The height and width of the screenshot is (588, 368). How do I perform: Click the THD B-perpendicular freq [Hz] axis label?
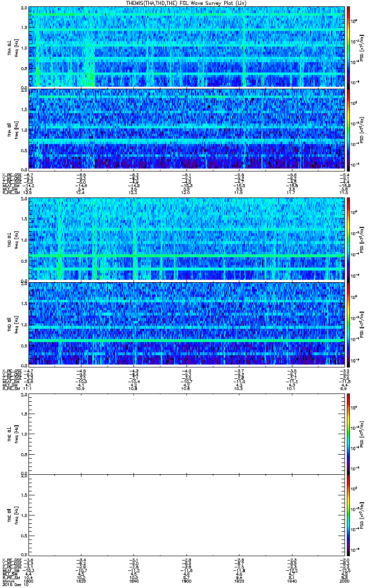pyautogui.click(x=16, y=240)
